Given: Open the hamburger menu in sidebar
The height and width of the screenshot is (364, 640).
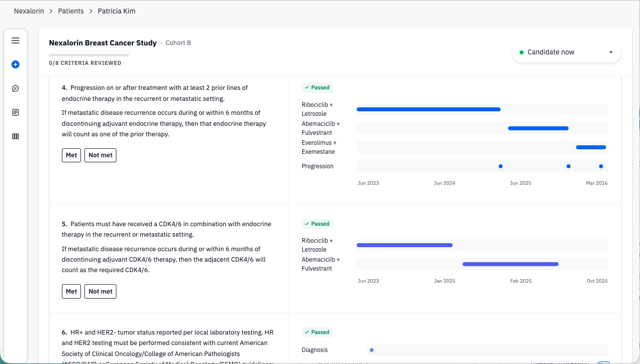Looking at the screenshot, I should coord(15,40).
